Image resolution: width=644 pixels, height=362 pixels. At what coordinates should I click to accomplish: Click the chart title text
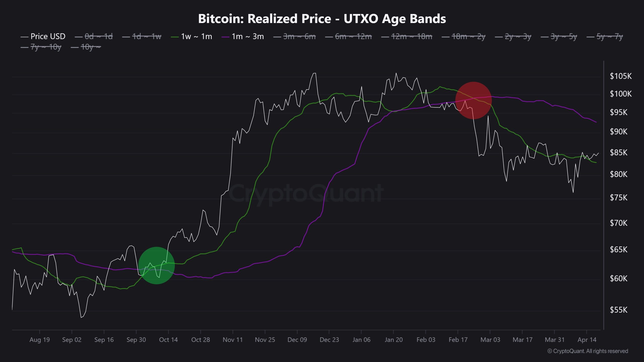pyautogui.click(x=322, y=19)
